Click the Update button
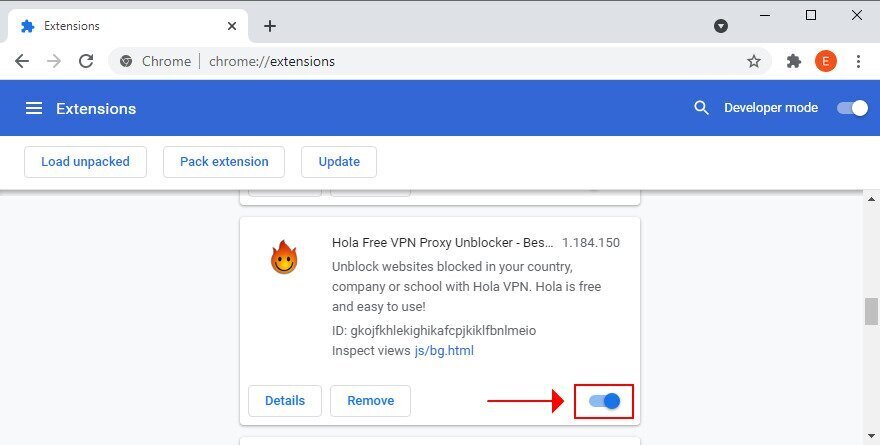Image resolution: width=880 pixels, height=445 pixels. click(339, 162)
